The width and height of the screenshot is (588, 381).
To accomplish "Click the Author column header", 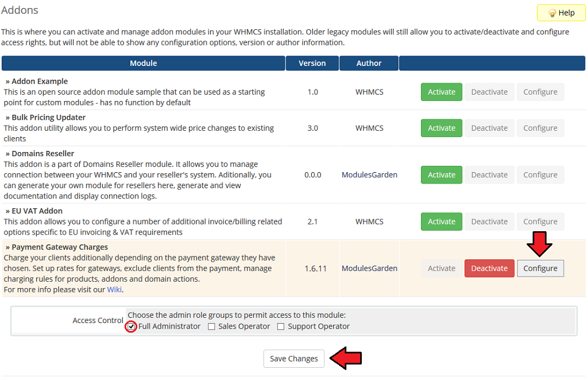I will [x=369, y=63].
